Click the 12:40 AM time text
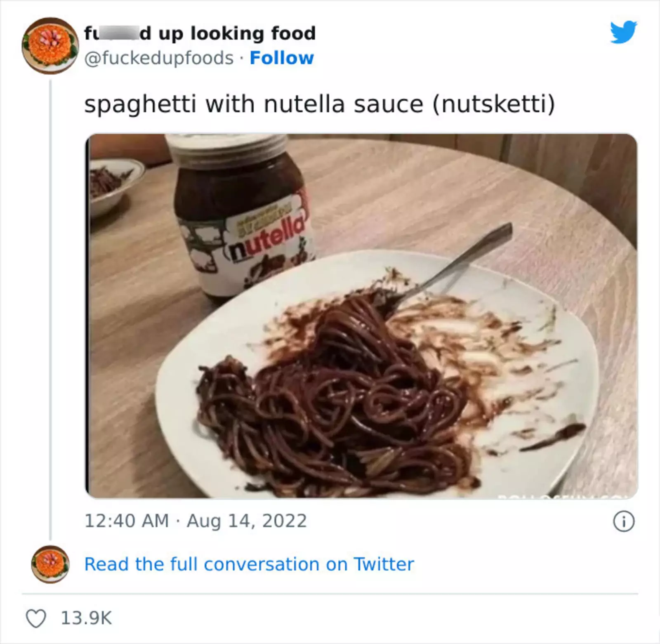The height and width of the screenshot is (644, 660). point(127,521)
